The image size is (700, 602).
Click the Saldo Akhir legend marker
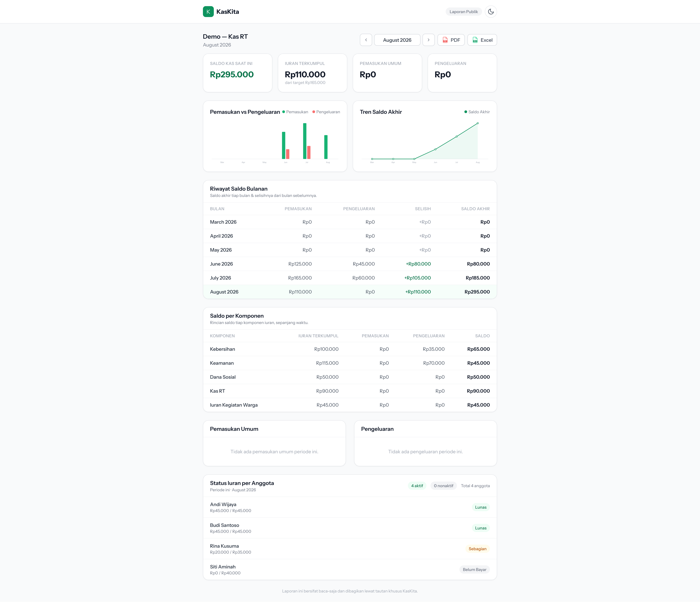click(x=466, y=112)
